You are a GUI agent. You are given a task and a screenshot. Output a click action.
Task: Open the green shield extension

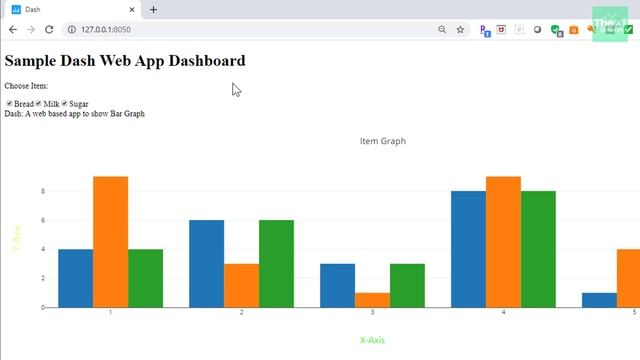[556, 31]
